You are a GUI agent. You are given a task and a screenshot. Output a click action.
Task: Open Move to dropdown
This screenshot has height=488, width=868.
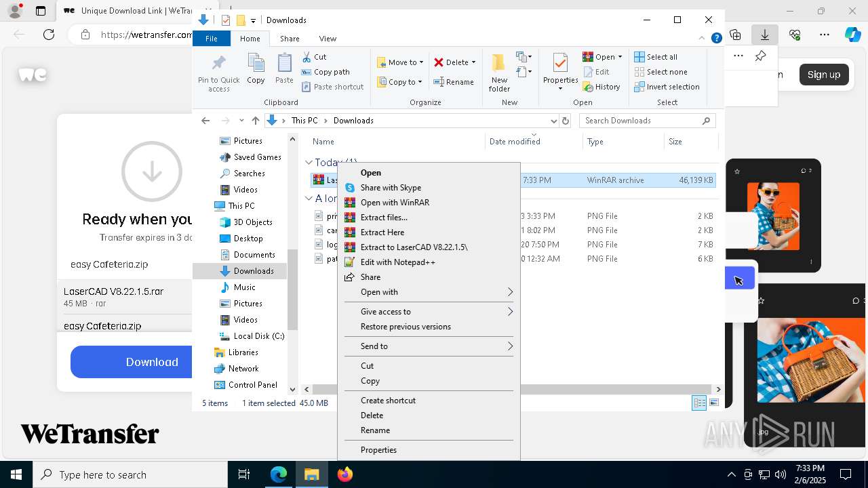400,62
